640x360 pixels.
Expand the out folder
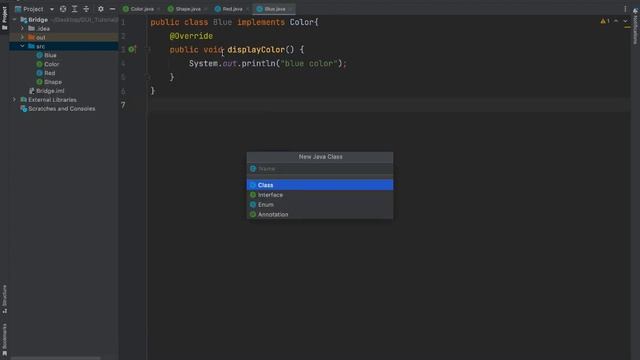pos(22,37)
